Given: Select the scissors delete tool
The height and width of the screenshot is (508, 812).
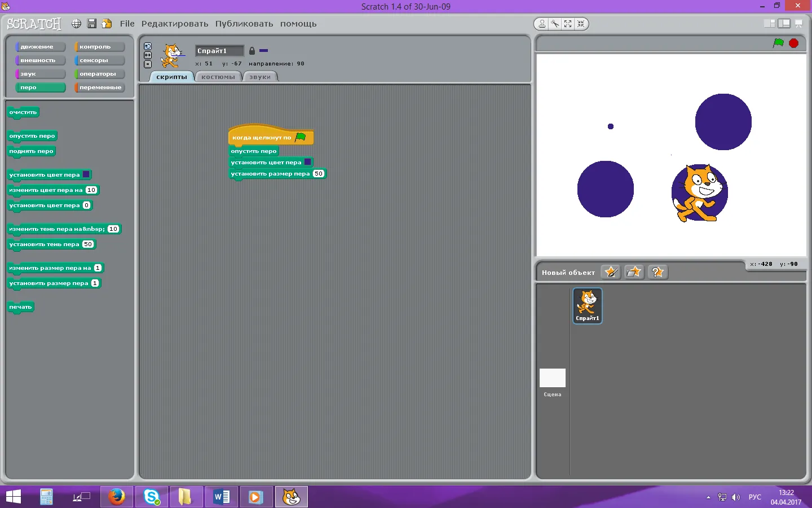Looking at the screenshot, I should pos(555,24).
